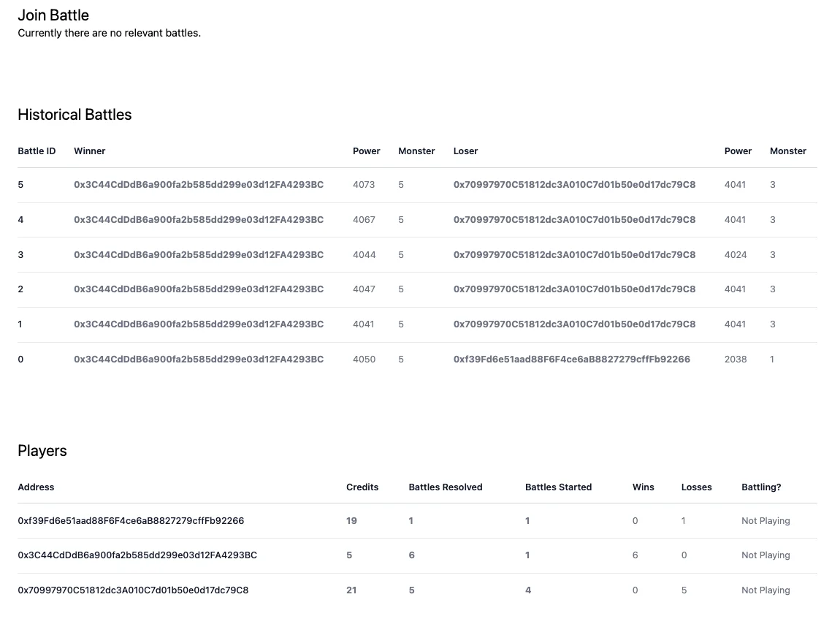Click the Battles Resolved column header
The width and height of the screenshot is (840, 635).
pos(446,487)
